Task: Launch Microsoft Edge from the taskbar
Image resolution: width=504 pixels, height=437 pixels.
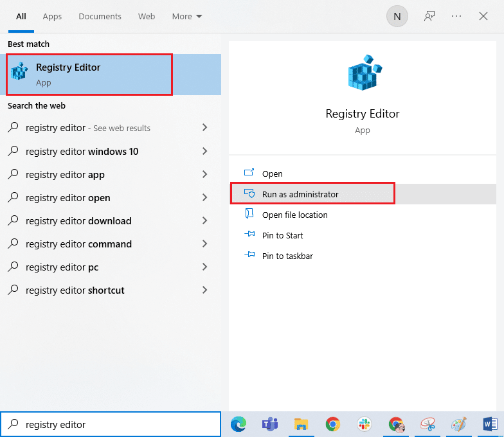Action: pyautogui.click(x=238, y=424)
